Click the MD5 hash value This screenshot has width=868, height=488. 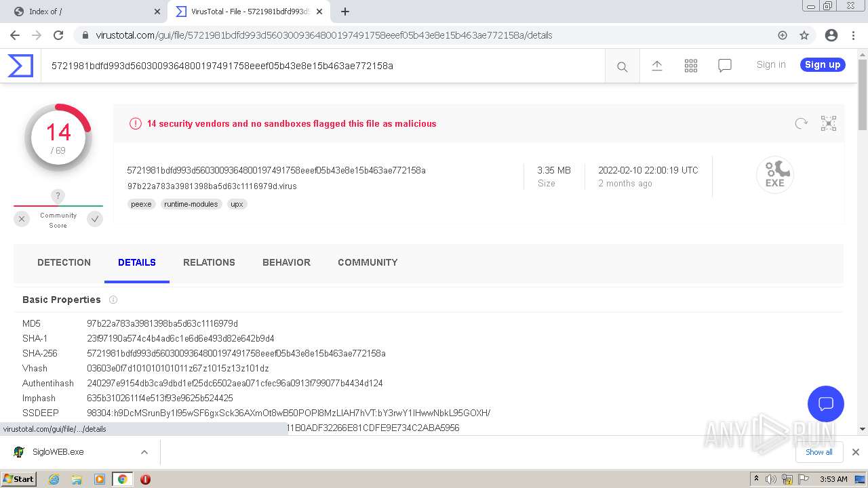(162, 323)
